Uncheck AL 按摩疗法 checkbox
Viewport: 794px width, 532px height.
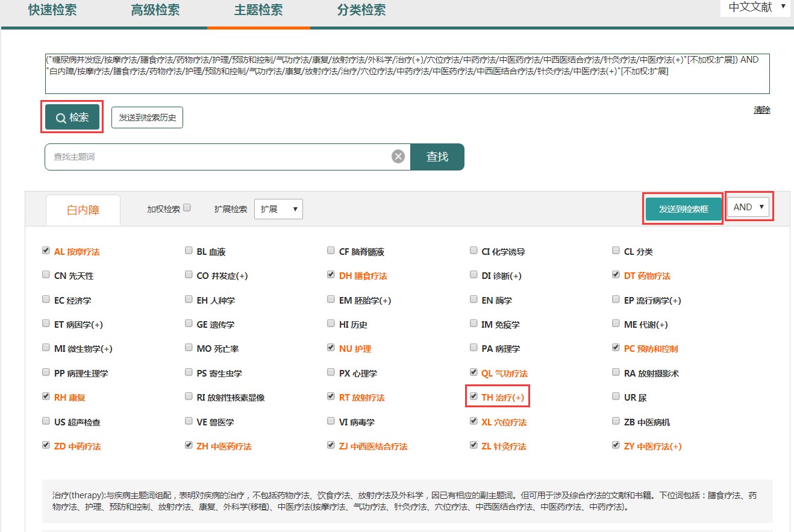click(46, 251)
